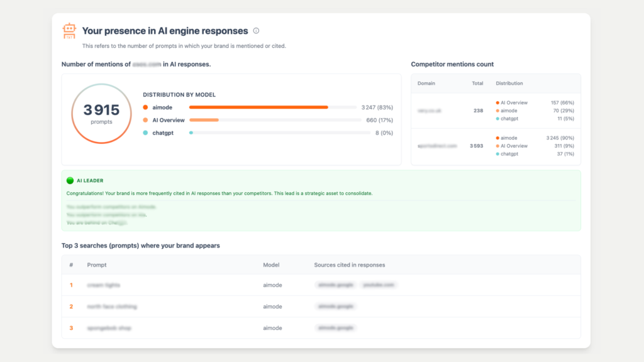Click the source chip in row number 3
The image size is (644, 362).
335,328
